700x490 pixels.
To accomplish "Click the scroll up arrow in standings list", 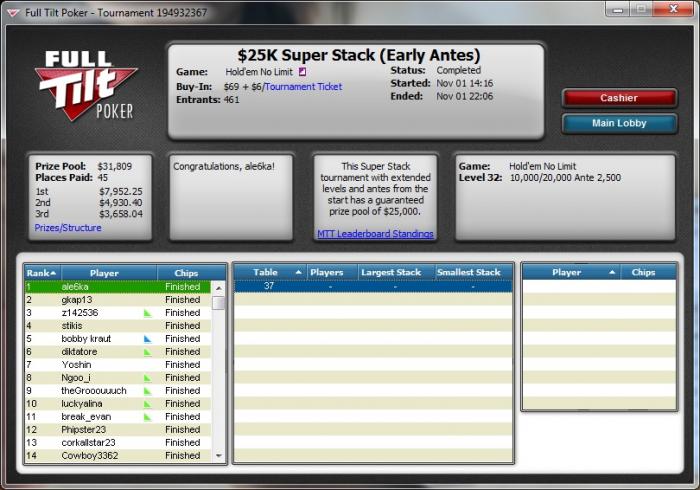I will 219,288.
